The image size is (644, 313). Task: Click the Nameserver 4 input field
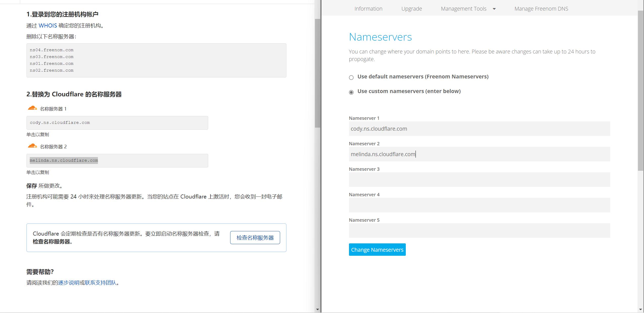(x=479, y=205)
